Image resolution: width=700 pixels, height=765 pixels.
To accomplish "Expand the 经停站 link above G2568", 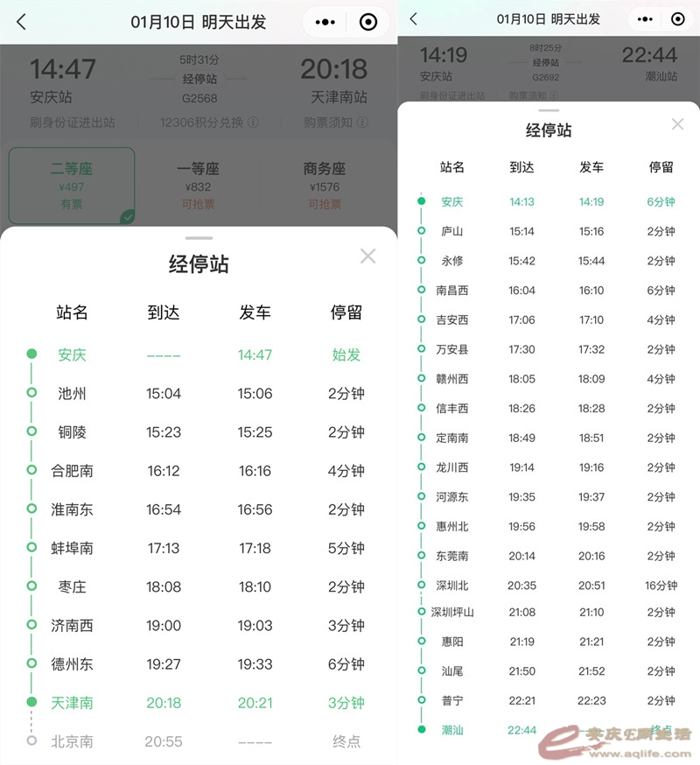I will (x=199, y=80).
